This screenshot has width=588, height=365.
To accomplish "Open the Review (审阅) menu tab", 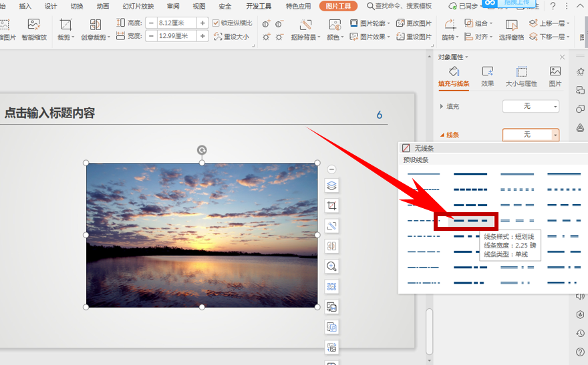I will [x=173, y=6].
